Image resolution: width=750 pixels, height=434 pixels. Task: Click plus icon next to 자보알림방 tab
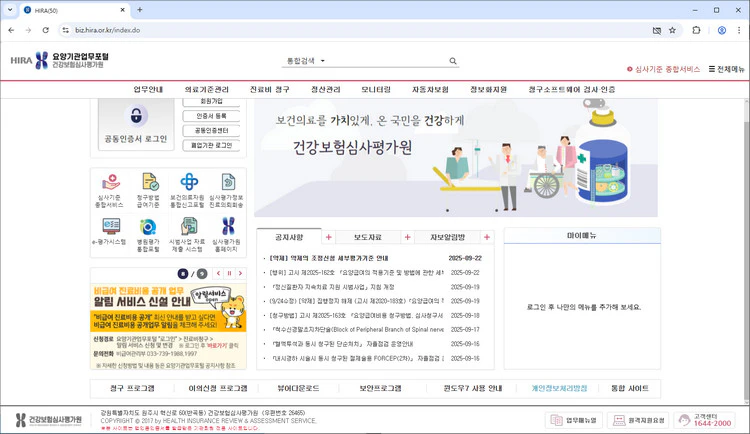(487, 237)
